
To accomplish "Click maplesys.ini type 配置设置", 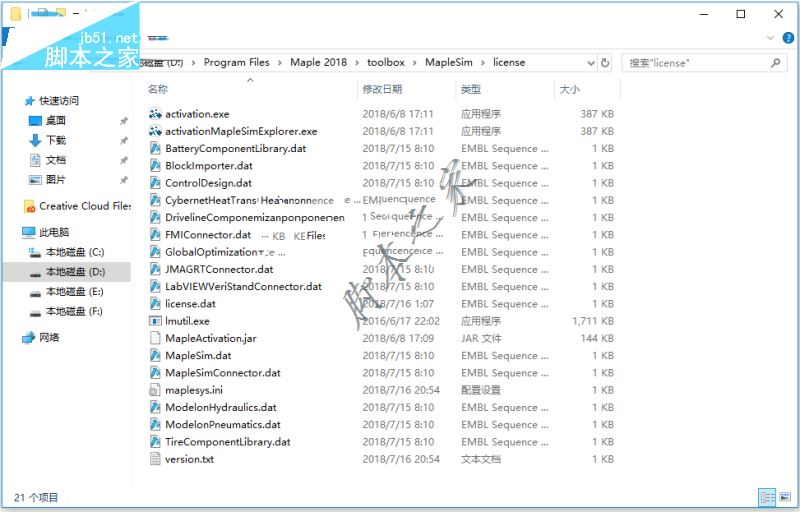I will click(x=481, y=390).
